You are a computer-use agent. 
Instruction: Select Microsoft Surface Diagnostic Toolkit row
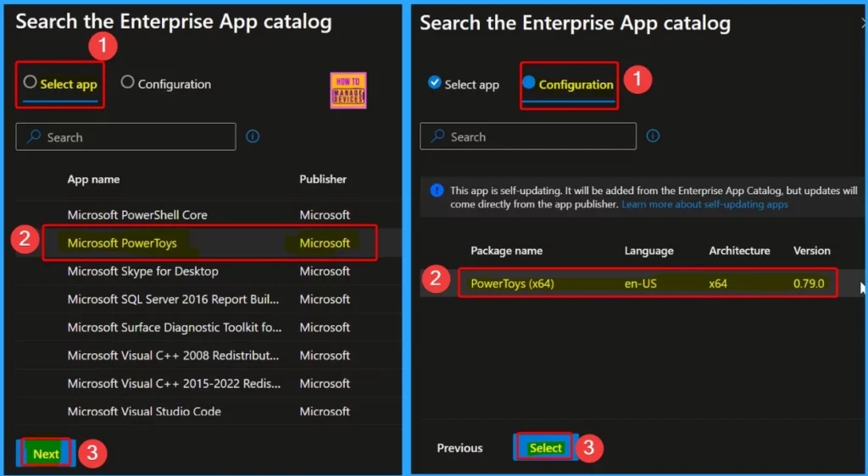point(209,327)
